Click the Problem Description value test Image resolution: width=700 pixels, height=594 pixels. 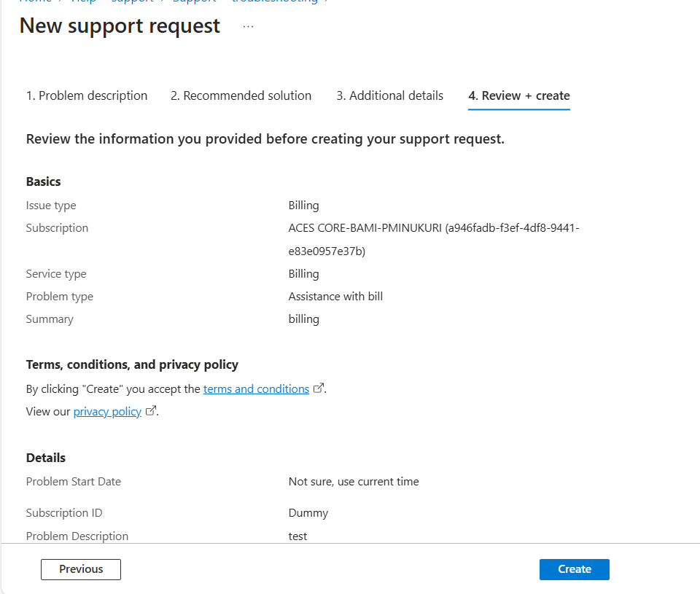pyautogui.click(x=297, y=536)
